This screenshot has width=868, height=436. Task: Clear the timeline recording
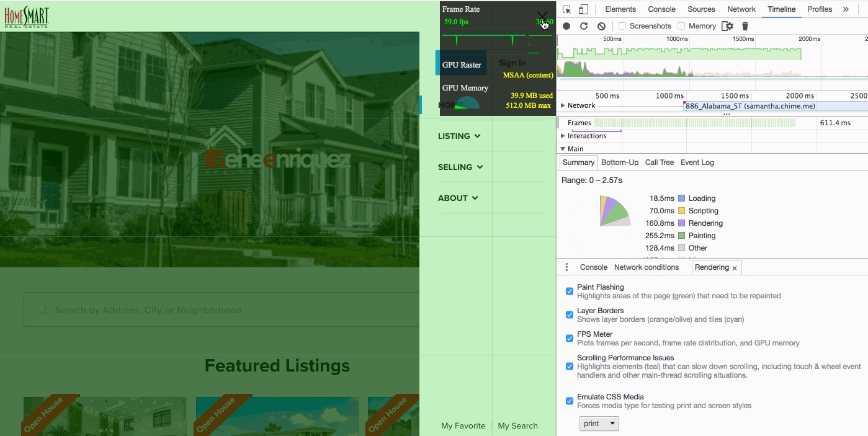601,26
